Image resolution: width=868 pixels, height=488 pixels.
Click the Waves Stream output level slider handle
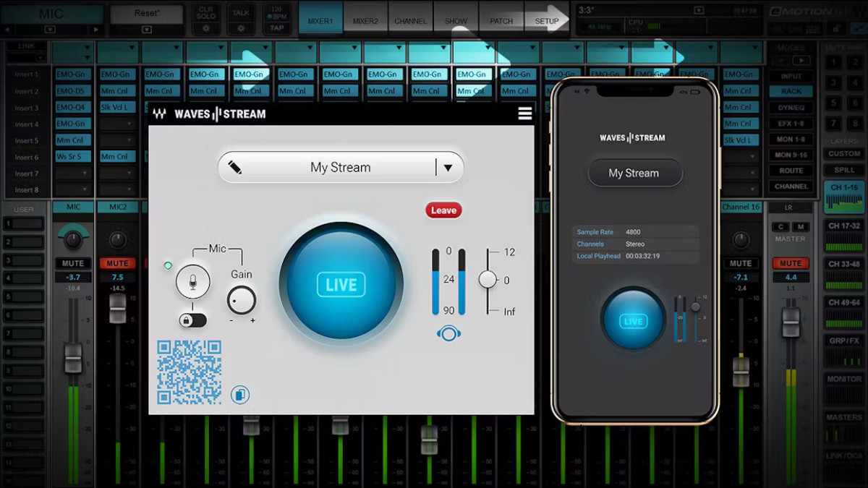click(488, 280)
